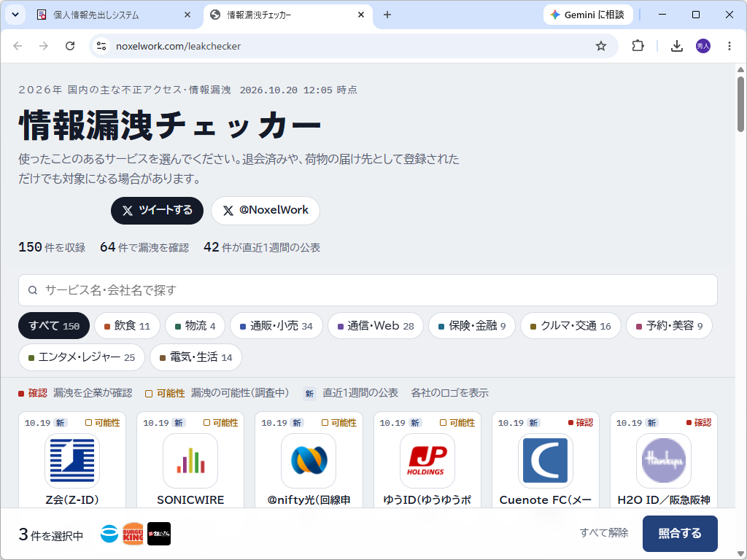Open the @NoxelWork X account link
Image resolution: width=747 pixels, height=560 pixels.
click(x=266, y=211)
